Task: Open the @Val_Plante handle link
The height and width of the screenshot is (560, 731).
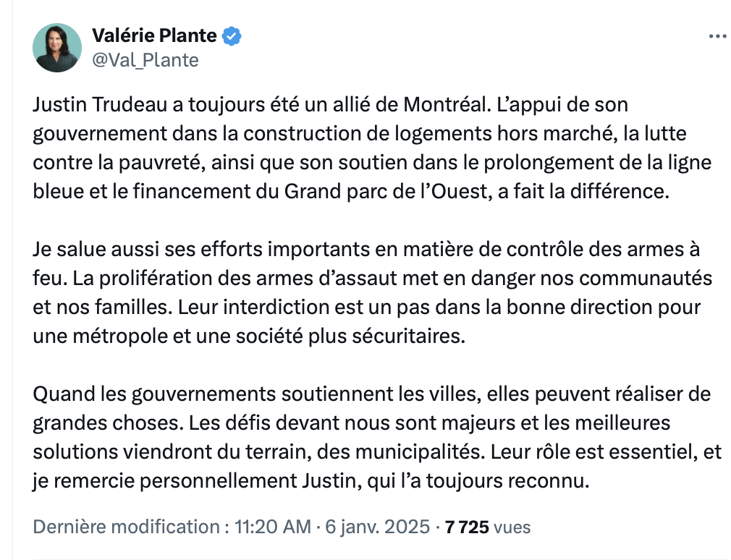Action: click(x=145, y=60)
